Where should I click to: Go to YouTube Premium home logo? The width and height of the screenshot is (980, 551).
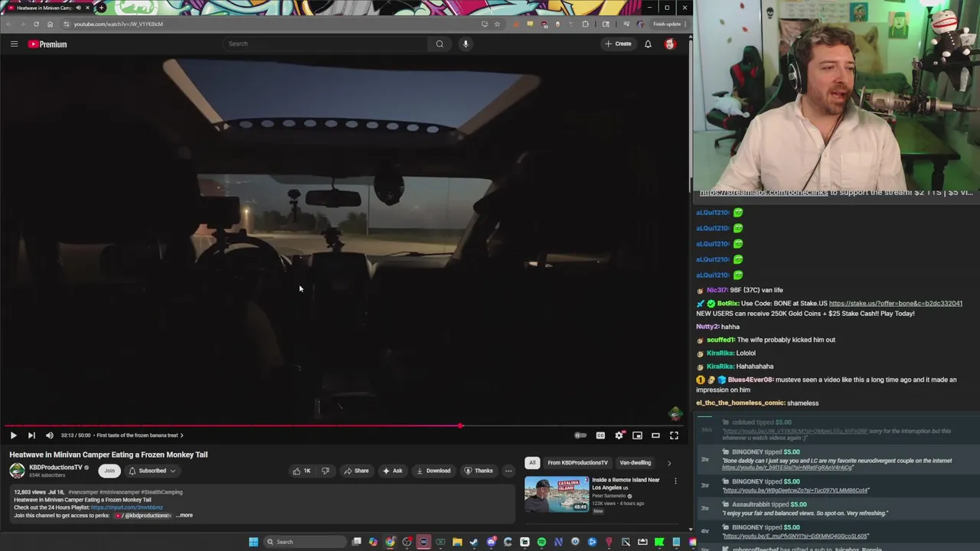click(47, 44)
